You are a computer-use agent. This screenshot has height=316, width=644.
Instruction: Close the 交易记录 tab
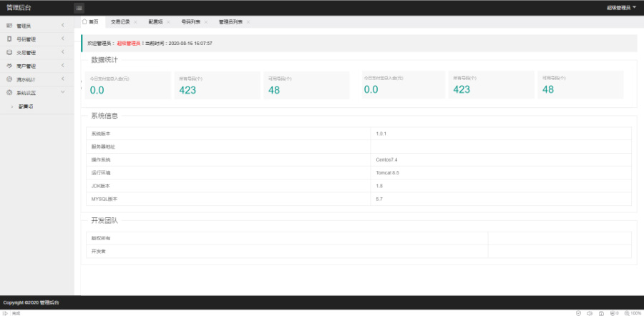click(x=135, y=22)
